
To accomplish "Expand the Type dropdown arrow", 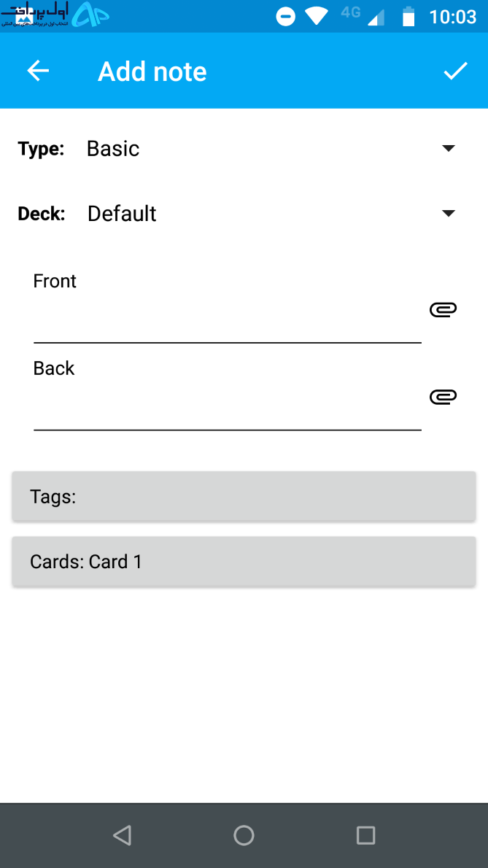I will pos(449,148).
